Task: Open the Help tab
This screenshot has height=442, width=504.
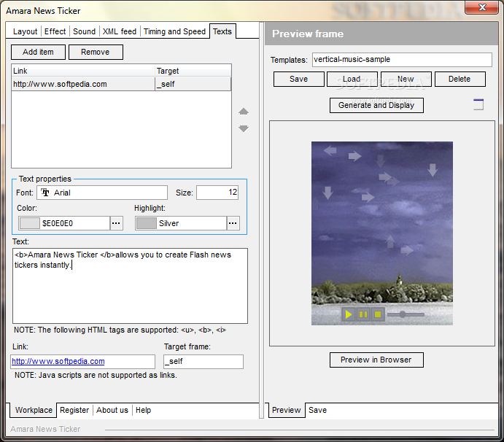Action: coord(143,410)
